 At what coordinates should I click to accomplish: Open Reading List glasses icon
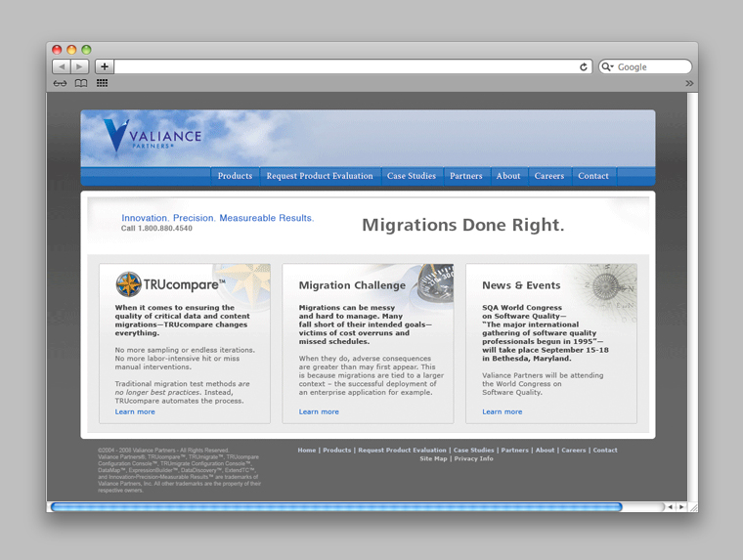[61, 83]
